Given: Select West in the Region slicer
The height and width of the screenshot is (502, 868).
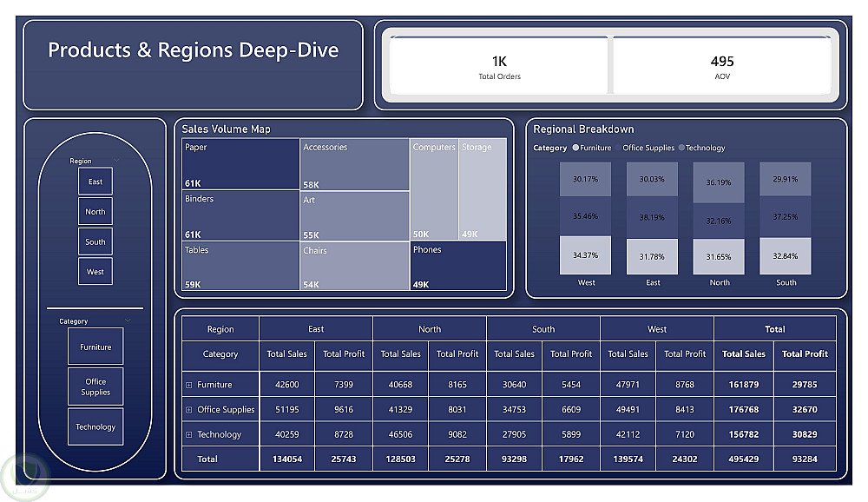Looking at the screenshot, I should [x=95, y=272].
